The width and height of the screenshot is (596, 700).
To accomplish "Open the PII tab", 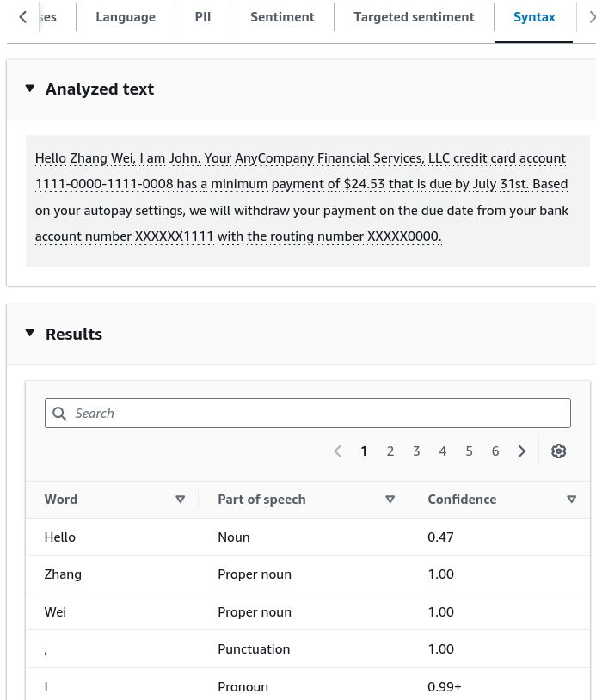I will [203, 17].
